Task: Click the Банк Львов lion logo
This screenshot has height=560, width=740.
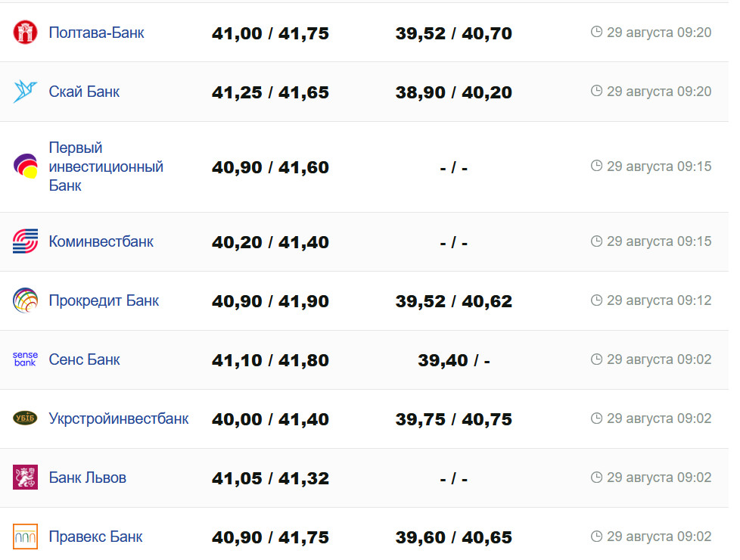Action: click(25, 478)
